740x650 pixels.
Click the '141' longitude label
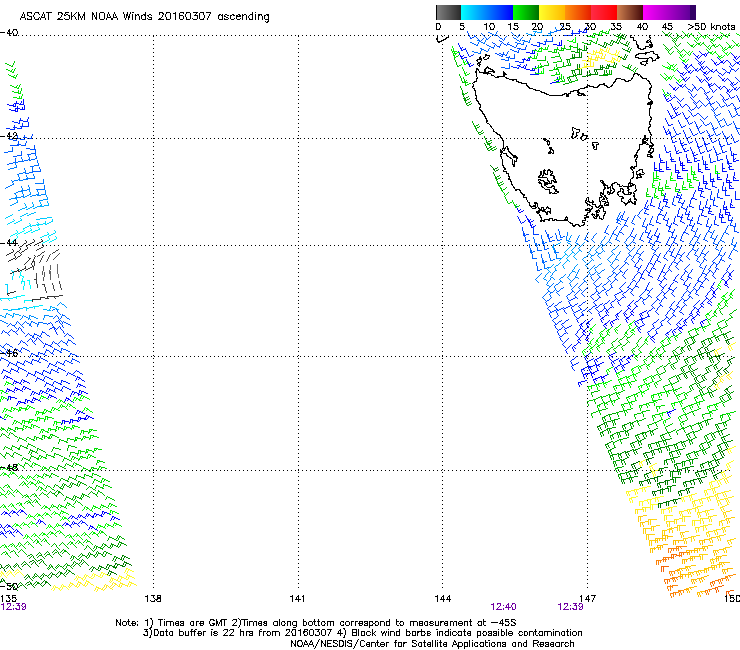[297, 599]
